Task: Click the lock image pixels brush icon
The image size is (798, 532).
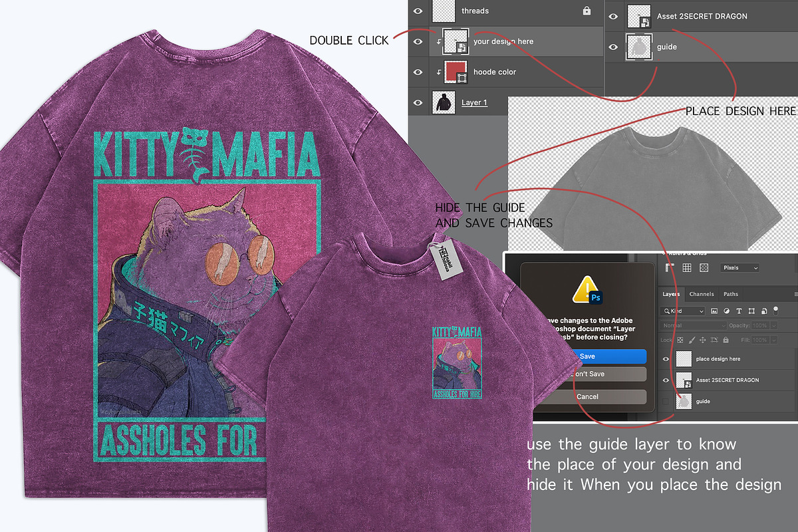Action: [x=692, y=340]
